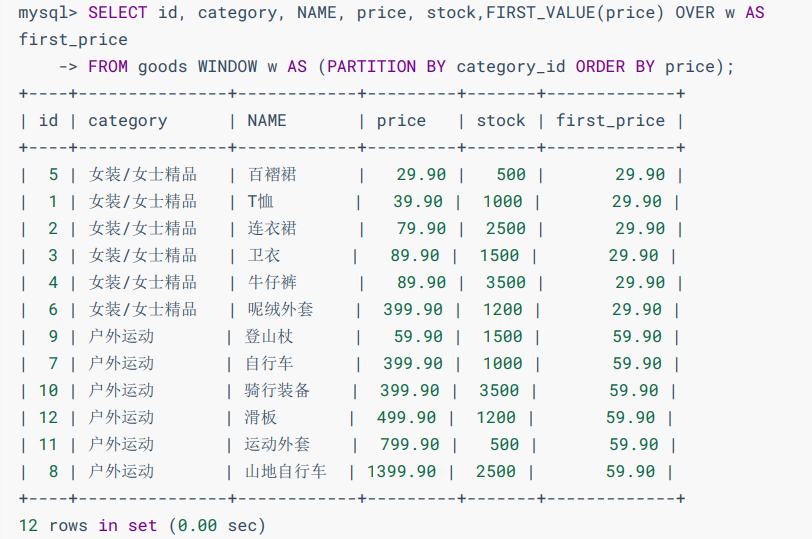This screenshot has width=812, height=539.
Task: Click the name cell 连衣裙
Action: pyautogui.click(x=272, y=228)
